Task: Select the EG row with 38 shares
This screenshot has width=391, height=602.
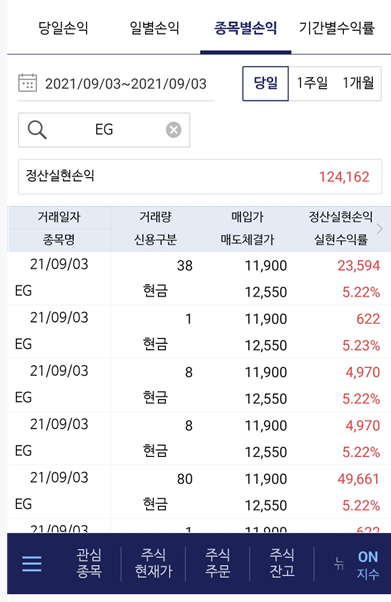Action: pos(199,278)
